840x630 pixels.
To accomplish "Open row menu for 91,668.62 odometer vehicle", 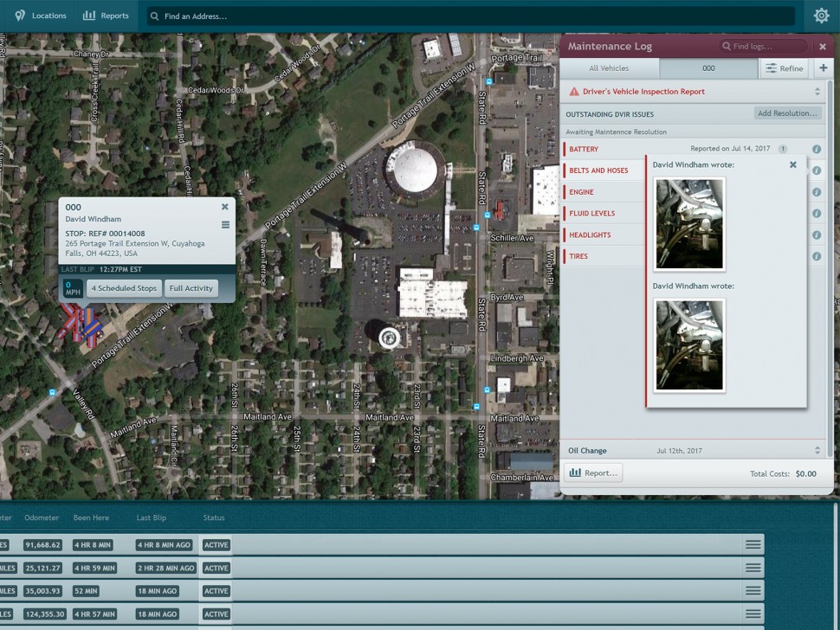I will click(x=753, y=545).
